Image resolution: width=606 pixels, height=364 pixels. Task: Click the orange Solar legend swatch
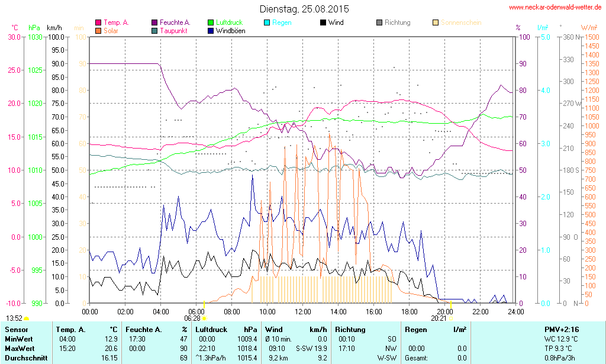click(98, 30)
